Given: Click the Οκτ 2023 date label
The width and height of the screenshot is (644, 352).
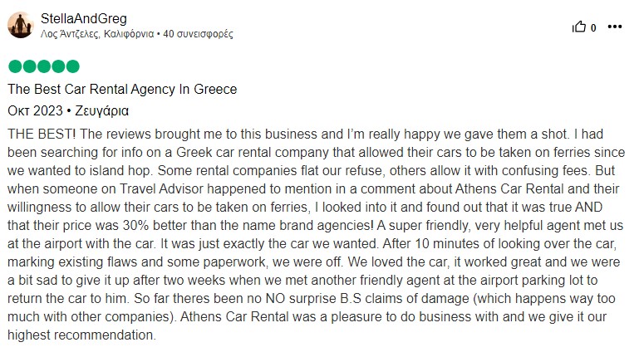Looking at the screenshot, I should tap(35, 110).
